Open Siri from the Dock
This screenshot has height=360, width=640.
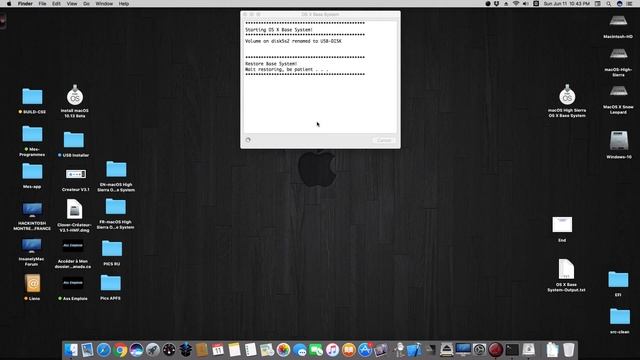pos(136,350)
